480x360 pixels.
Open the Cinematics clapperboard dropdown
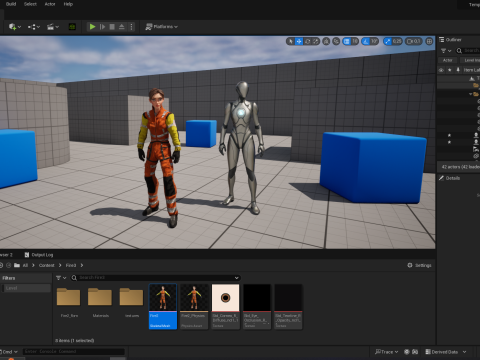pyautogui.click(x=53, y=27)
